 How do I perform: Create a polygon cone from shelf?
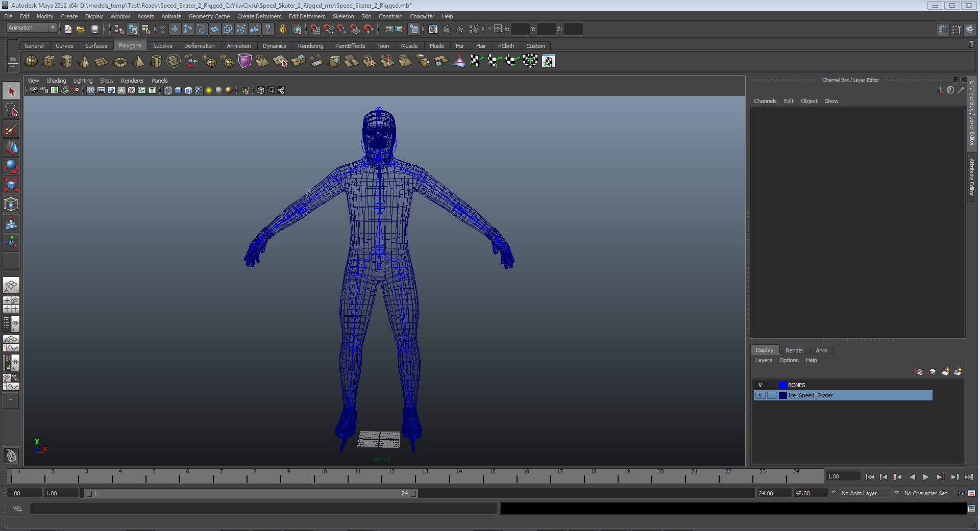84,61
